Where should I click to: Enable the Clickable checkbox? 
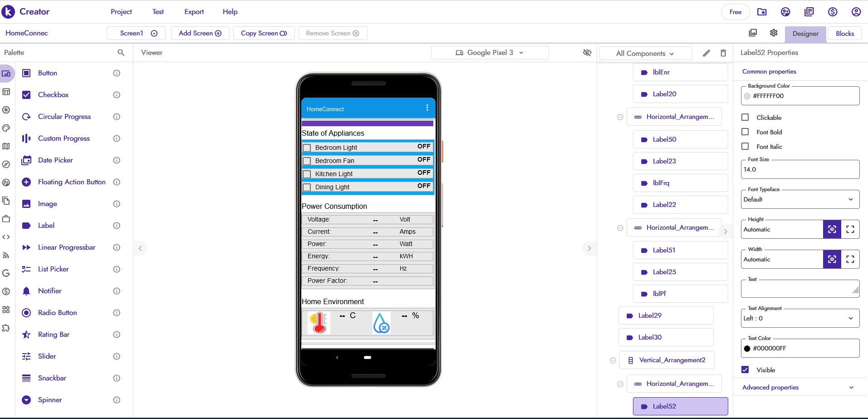(745, 117)
